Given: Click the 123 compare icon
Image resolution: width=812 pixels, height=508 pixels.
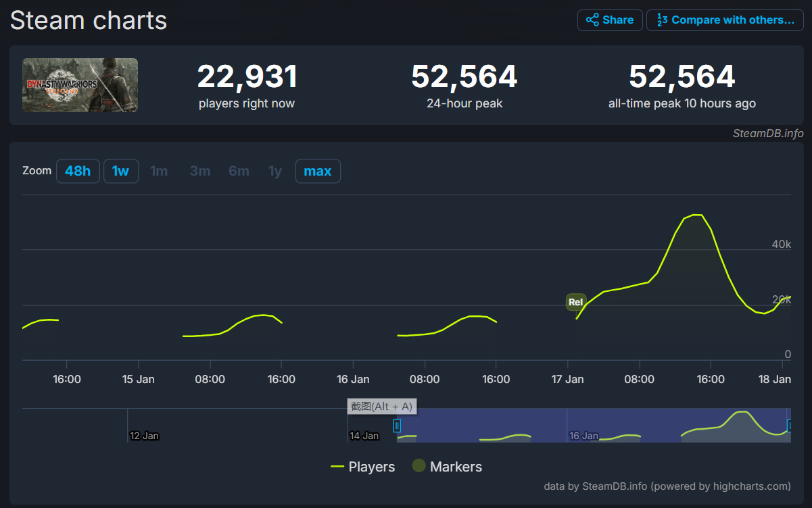Looking at the screenshot, I should (662, 20).
